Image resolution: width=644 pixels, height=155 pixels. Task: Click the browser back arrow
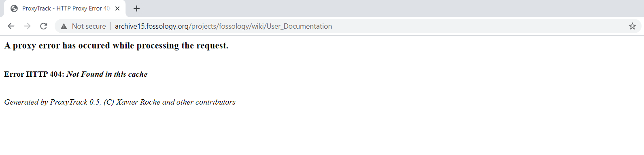tap(11, 26)
